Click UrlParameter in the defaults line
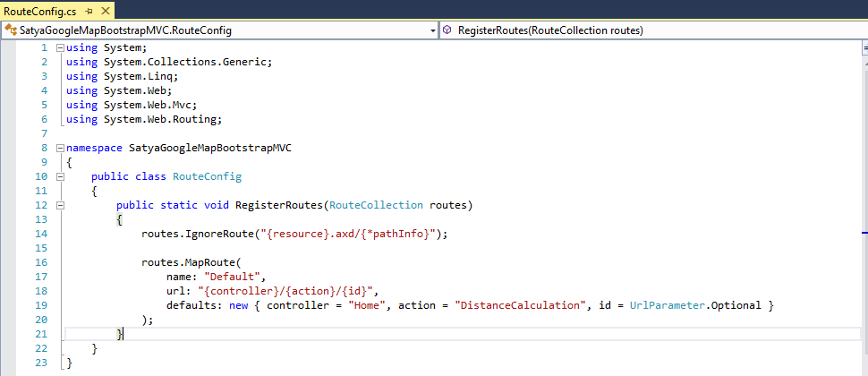The image size is (868, 376). 667,305
